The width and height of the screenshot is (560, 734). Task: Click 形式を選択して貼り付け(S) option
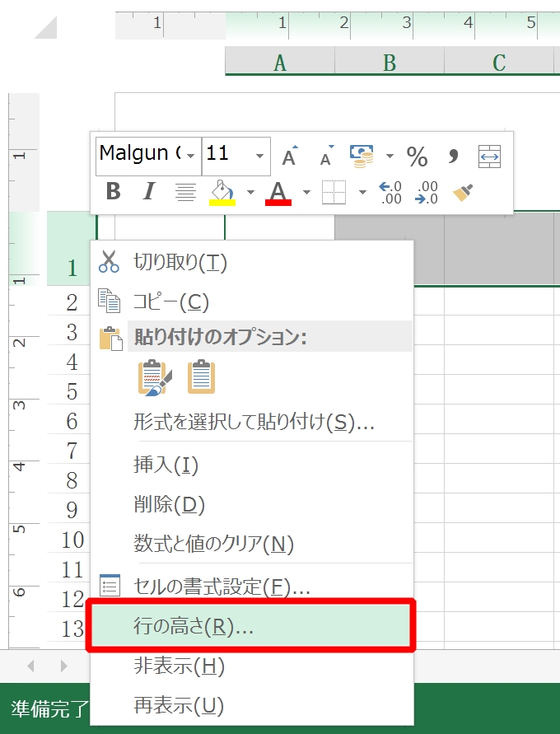(254, 423)
